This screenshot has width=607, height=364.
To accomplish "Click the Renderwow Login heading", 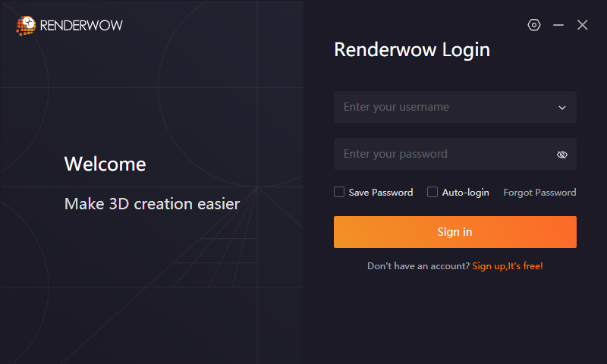I will (x=412, y=50).
